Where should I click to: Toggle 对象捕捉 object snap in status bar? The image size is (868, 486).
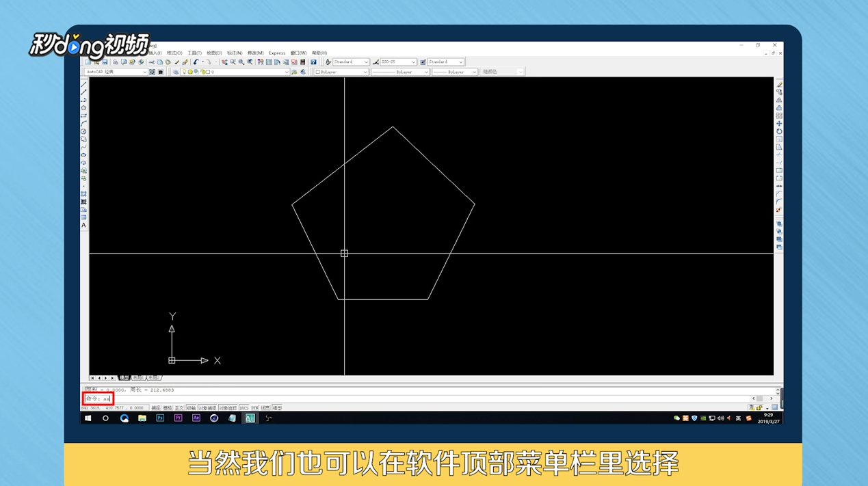[x=207, y=408]
